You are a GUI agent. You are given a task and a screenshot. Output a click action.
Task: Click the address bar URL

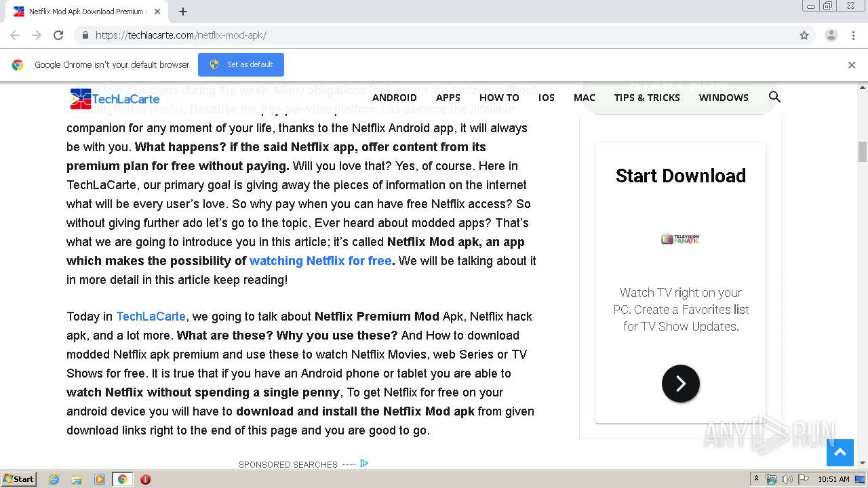pyautogui.click(x=181, y=35)
